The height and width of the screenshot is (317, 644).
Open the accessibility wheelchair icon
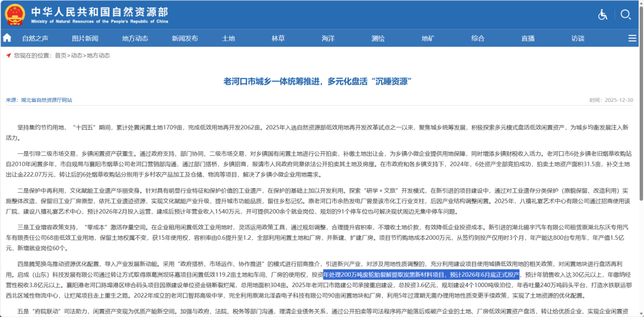tap(603, 14)
